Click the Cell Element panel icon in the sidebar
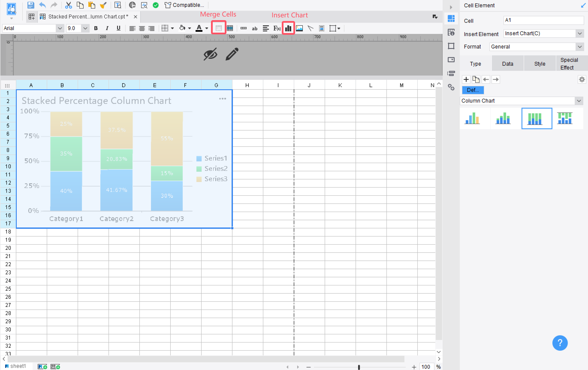The image size is (588, 370). click(451, 19)
